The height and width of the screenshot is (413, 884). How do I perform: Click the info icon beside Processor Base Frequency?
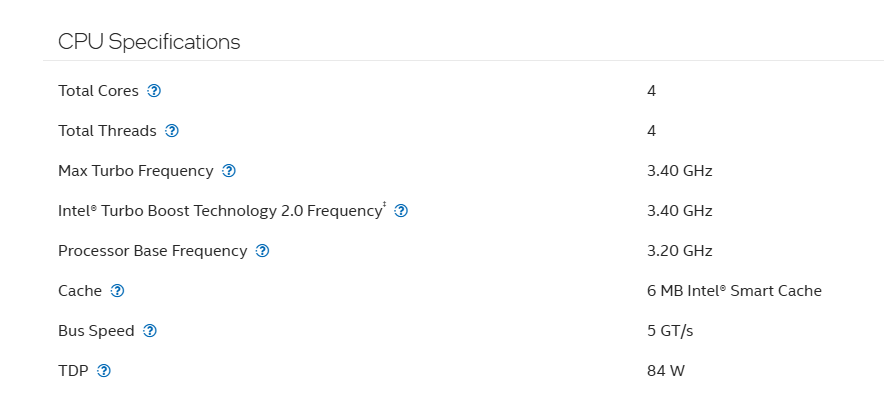263,251
